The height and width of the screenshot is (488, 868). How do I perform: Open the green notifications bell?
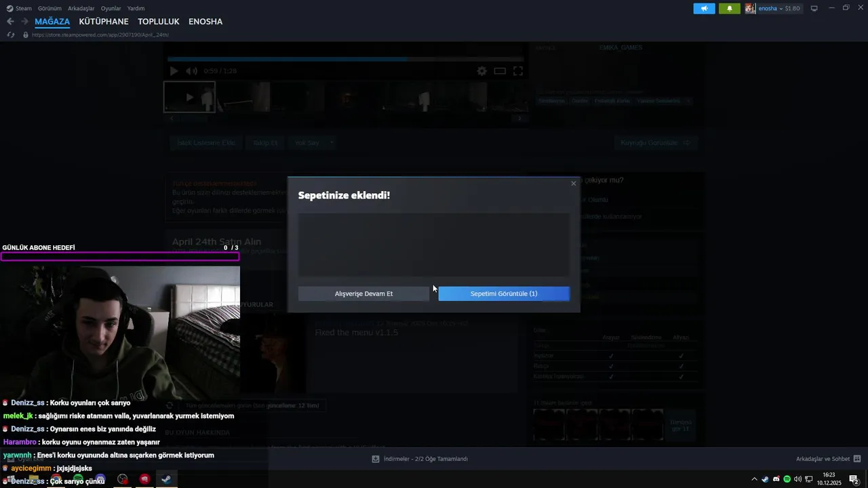[x=730, y=8]
